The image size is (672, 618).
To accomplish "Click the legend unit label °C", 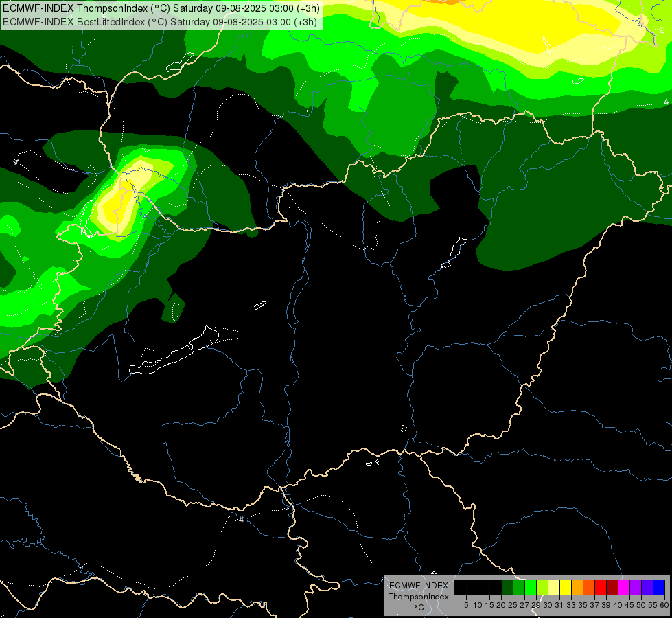I will tap(419, 608).
